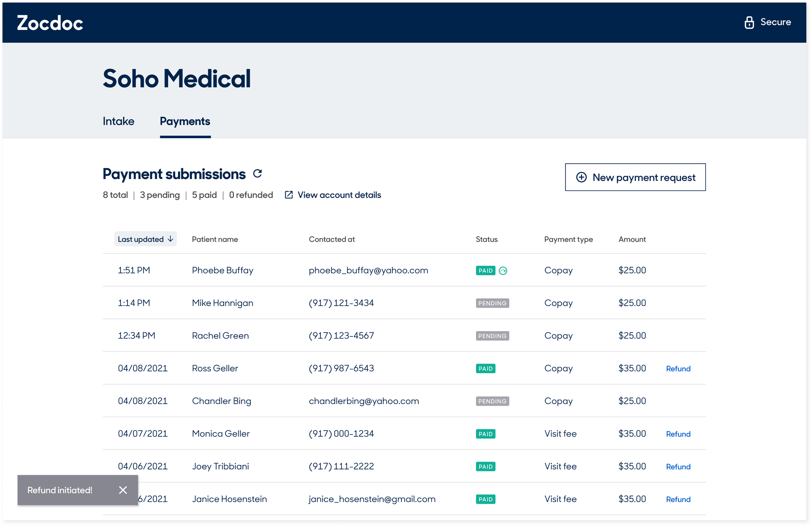Refund Ross Geller's $35.00 copay
The width and height of the screenshot is (812, 526).
tap(678, 369)
